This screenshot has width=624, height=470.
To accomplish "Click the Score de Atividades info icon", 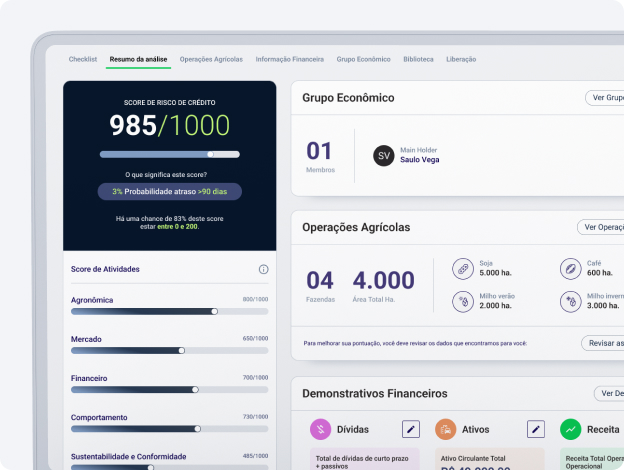I will [263, 269].
